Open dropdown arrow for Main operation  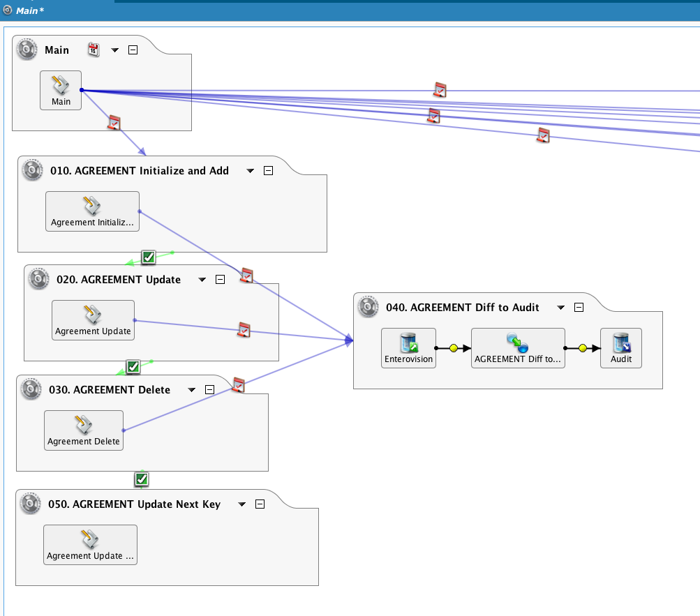pos(115,50)
